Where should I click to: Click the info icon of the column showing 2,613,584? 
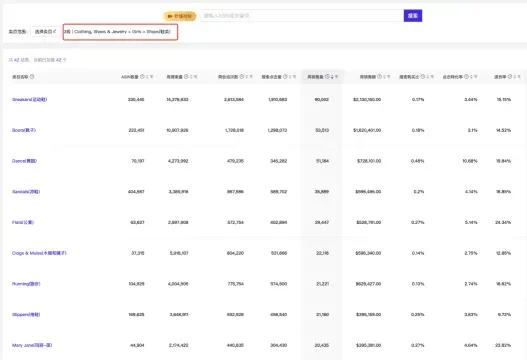click(x=242, y=77)
